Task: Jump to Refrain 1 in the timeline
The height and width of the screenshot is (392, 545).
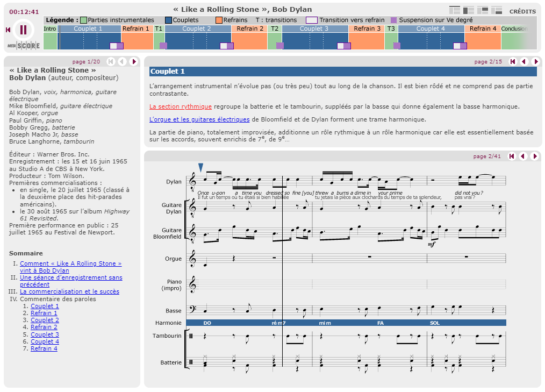Action: (137, 29)
